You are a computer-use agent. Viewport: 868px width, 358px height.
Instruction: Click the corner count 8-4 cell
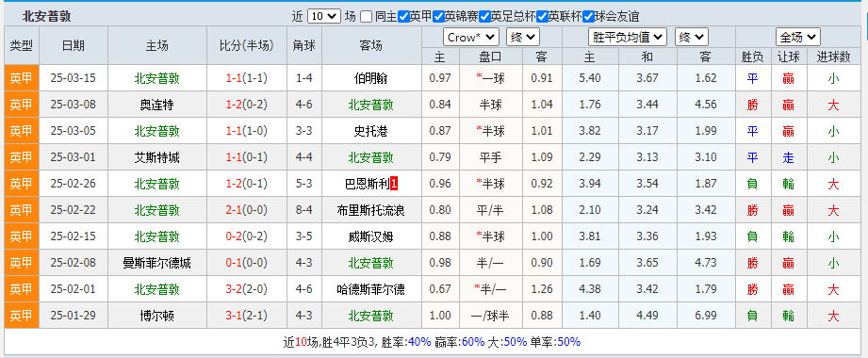[x=304, y=210]
